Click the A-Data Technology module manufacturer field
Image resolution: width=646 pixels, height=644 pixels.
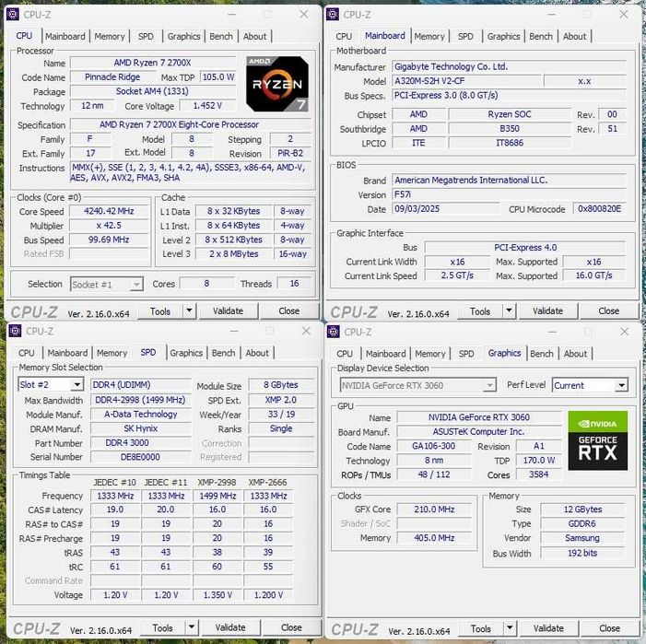(x=140, y=415)
